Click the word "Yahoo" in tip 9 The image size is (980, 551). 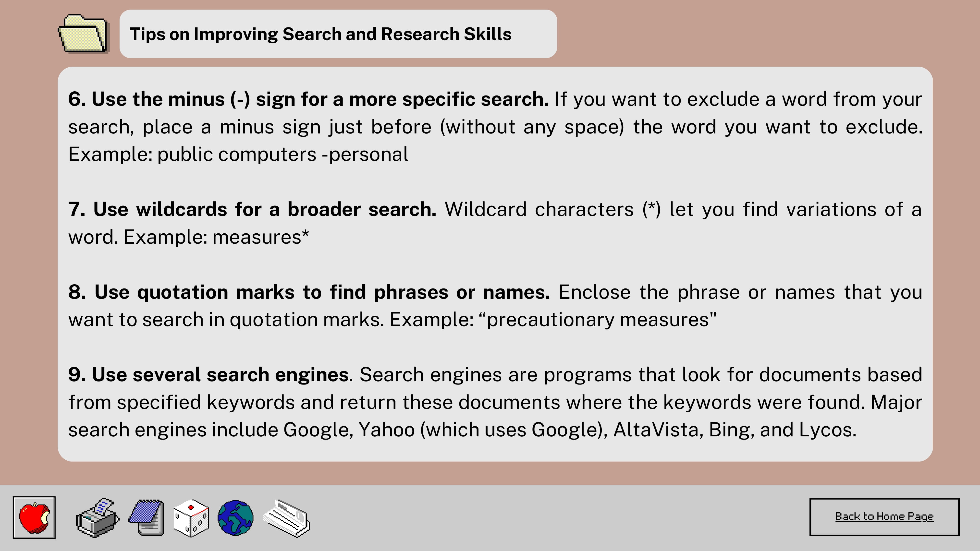[386, 430]
